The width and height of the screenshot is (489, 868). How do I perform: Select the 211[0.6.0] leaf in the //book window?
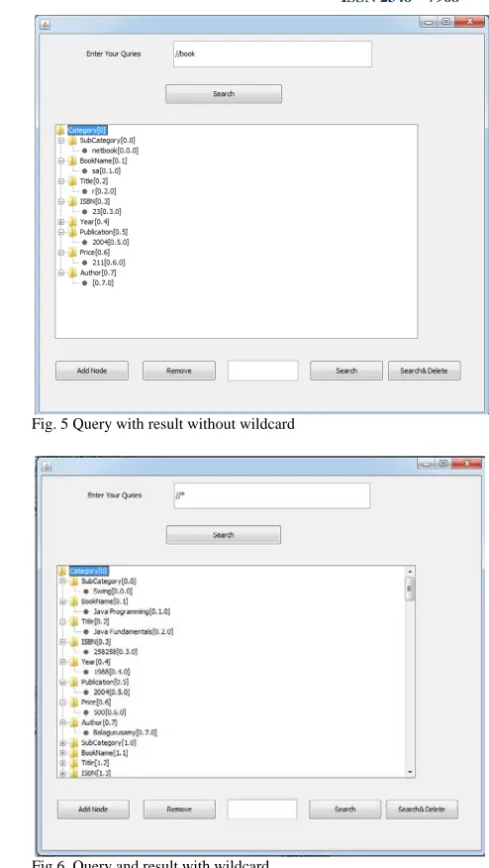(x=109, y=263)
